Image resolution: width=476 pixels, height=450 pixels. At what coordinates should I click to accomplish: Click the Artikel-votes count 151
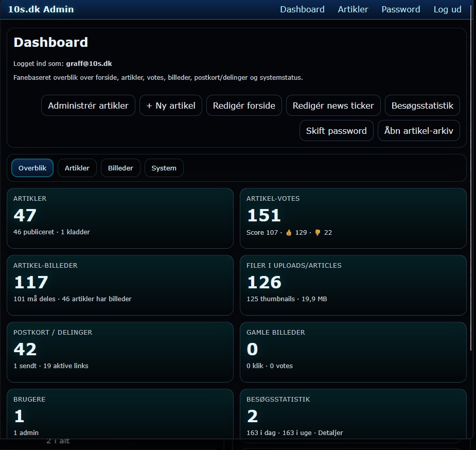tap(264, 215)
